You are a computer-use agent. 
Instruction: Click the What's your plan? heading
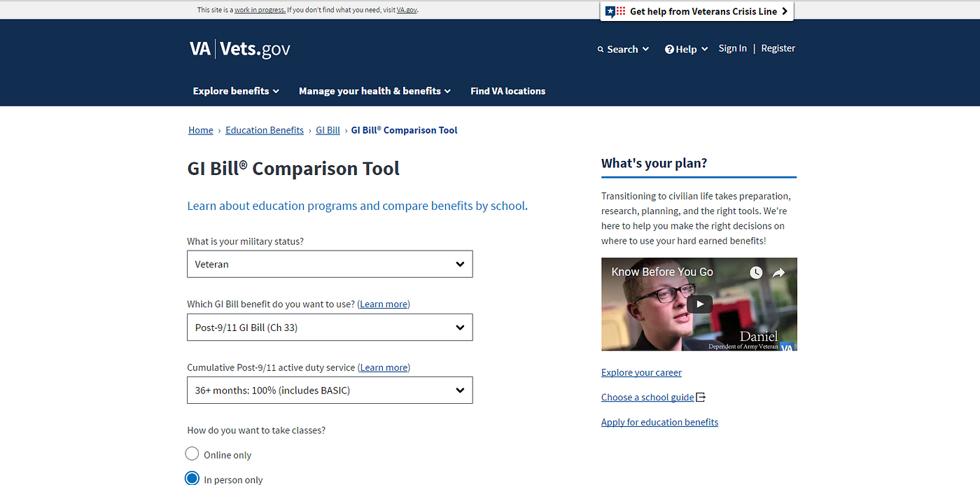click(x=654, y=163)
